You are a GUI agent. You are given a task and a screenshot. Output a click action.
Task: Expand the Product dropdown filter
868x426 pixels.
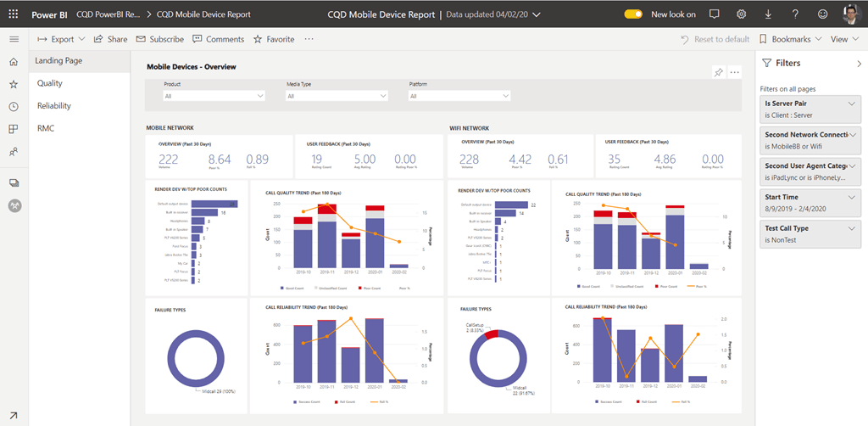coord(214,96)
